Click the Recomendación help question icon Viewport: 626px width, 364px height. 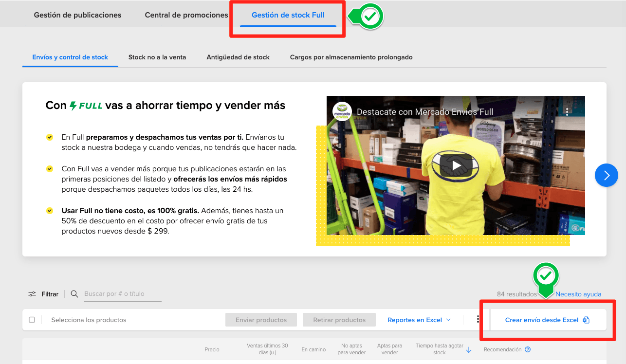click(528, 349)
